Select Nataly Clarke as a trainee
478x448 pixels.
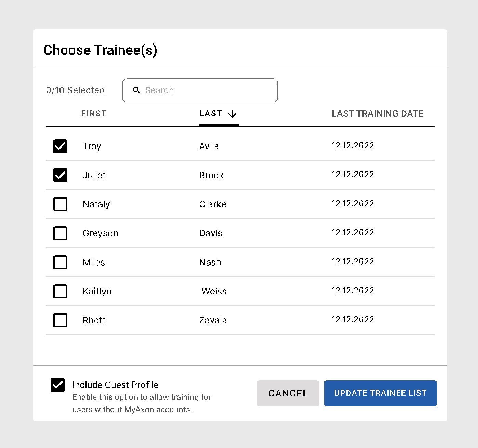tap(60, 204)
